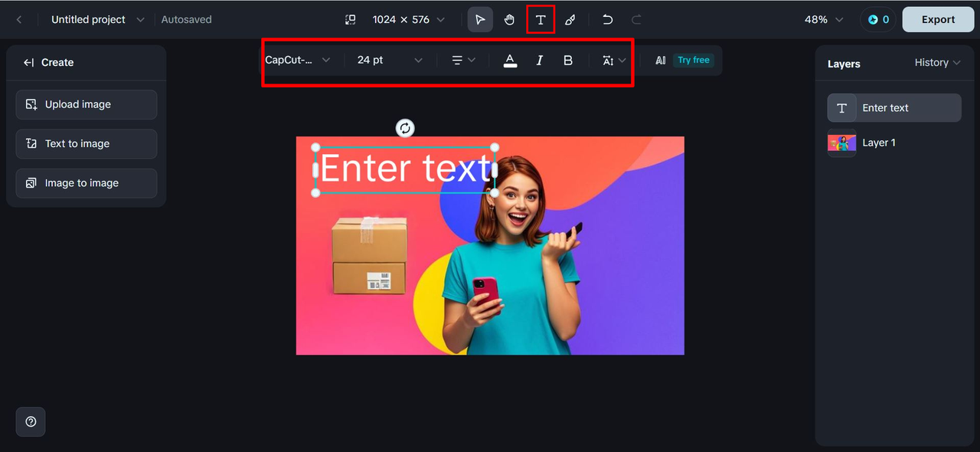Open Text to image
The image size is (980, 452).
87,144
